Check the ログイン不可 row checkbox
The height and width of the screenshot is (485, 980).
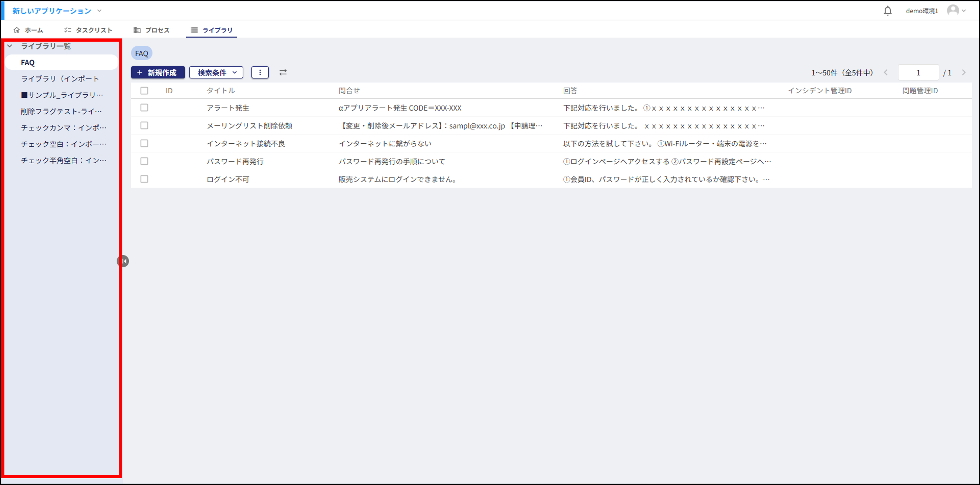pyautogui.click(x=144, y=179)
